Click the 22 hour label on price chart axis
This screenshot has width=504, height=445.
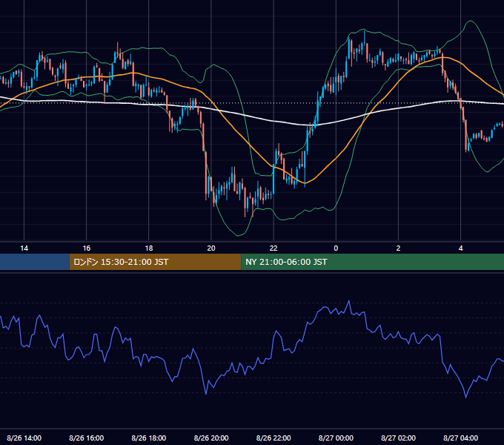[273, 248]
